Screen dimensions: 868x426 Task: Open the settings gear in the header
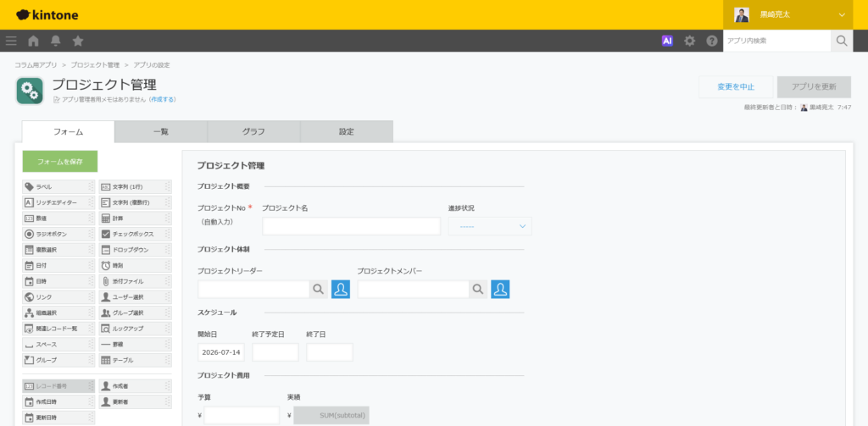tap(689, 41)
